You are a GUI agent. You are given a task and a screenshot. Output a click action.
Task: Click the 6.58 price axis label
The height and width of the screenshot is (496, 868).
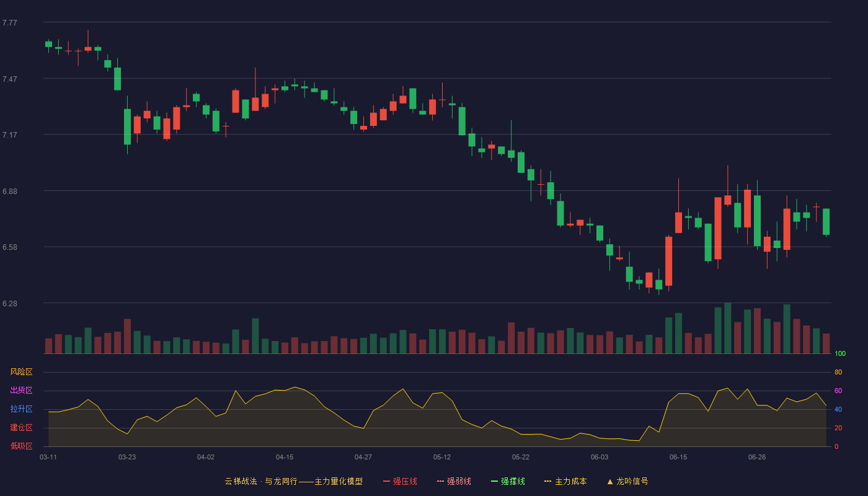[10, 247]
